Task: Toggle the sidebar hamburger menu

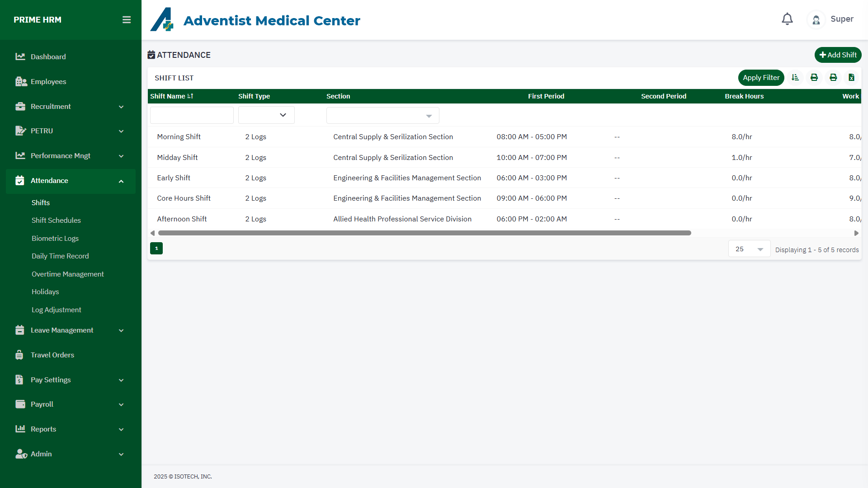Action: point(127,20)
